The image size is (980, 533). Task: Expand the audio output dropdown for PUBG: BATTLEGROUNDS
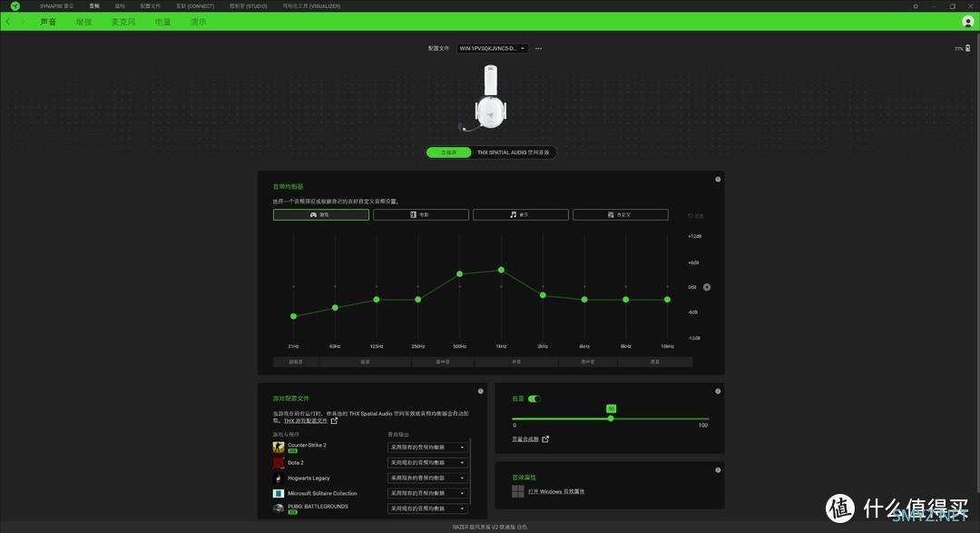tap(427, 508)
